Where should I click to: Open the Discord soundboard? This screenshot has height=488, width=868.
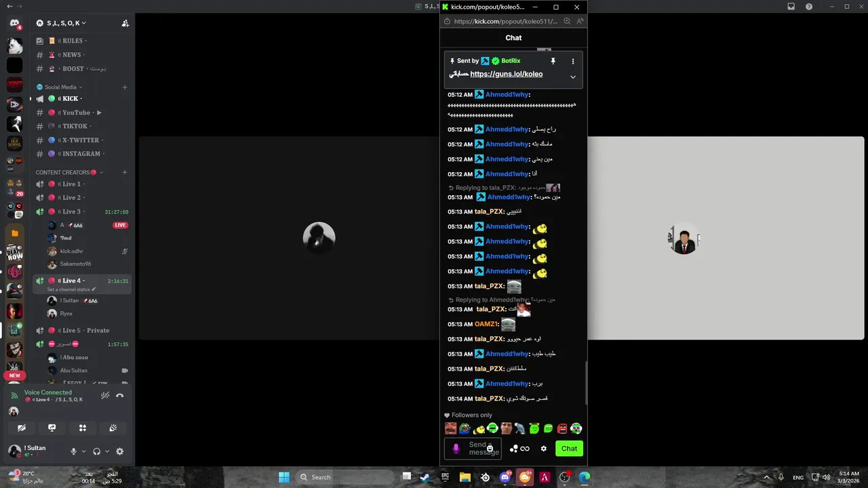pyautogui.click(x=113, y=428)
